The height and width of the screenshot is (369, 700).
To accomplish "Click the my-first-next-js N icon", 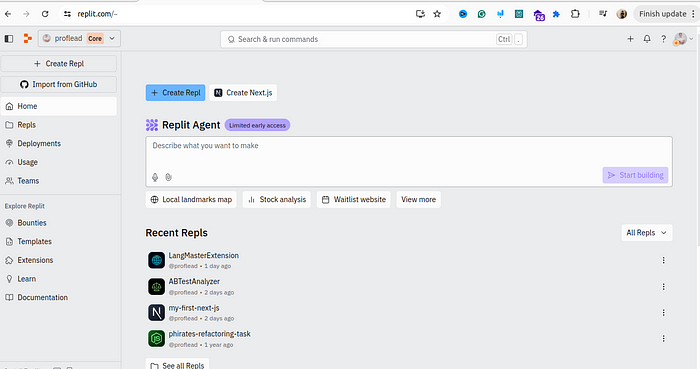I will coord(156,312).
